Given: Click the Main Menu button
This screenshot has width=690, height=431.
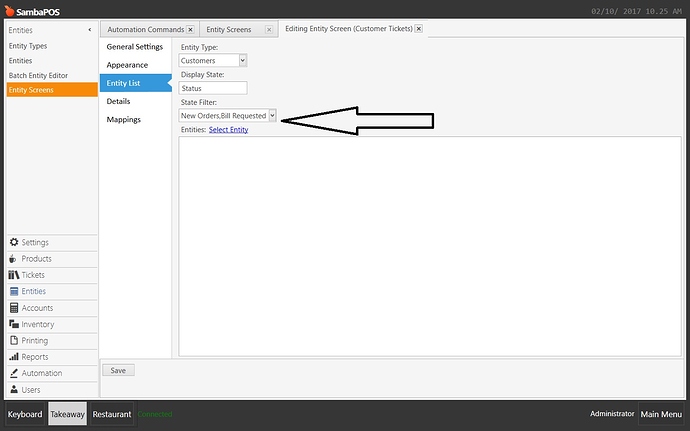Looking at the screenshot, I should (661, 414).
